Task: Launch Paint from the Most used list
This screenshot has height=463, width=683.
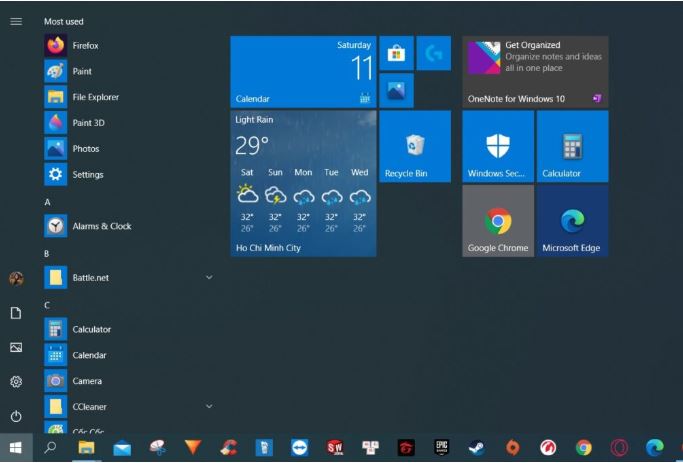Action: 128,71
